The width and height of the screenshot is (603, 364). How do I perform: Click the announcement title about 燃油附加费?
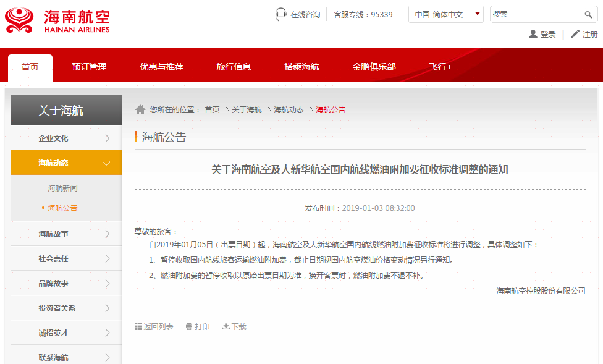360,169
